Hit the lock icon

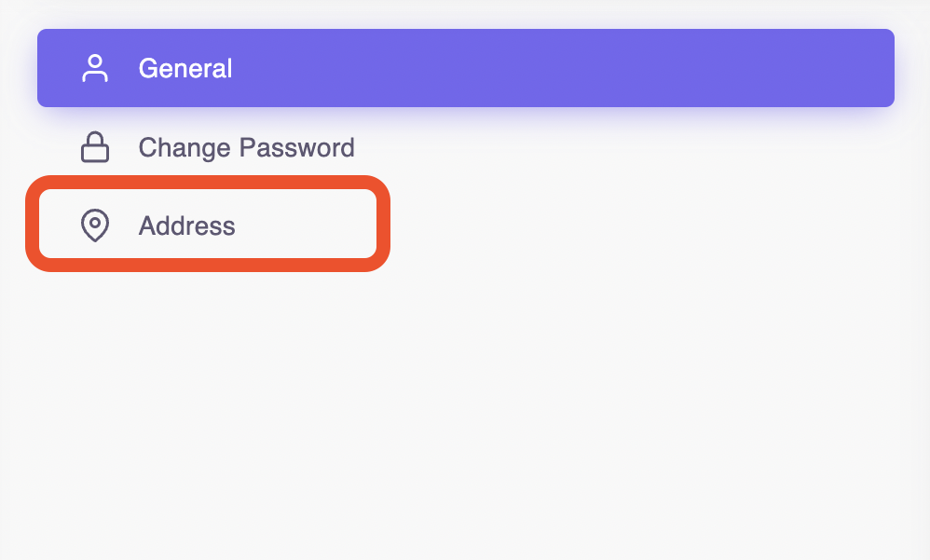pyautogui.click(x=95, y=147)
